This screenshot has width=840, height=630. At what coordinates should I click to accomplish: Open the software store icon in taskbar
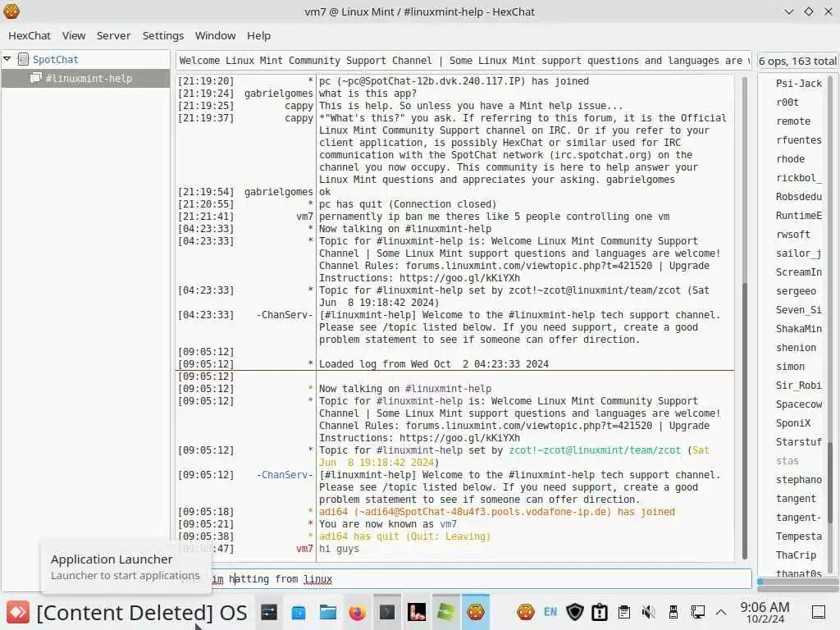[299, 612]
